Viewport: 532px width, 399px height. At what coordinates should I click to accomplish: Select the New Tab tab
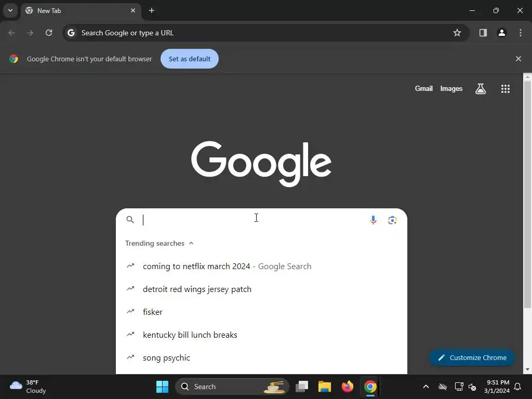click(81, 10)
